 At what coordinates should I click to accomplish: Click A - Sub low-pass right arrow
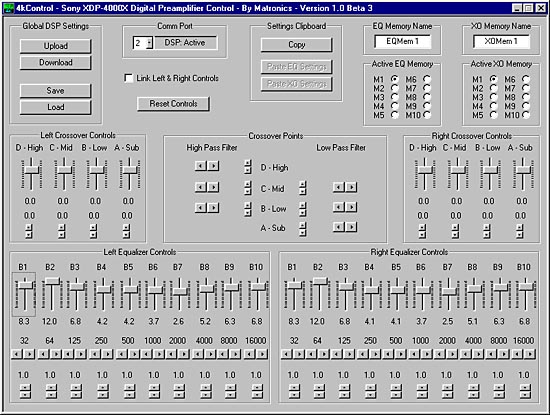(x=351, y=227)
